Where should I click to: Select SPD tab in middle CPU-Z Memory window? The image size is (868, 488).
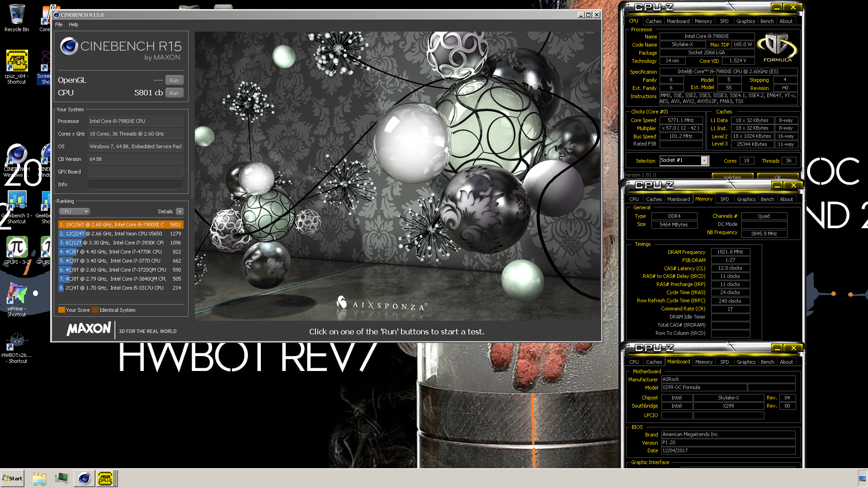coord(725,199)
